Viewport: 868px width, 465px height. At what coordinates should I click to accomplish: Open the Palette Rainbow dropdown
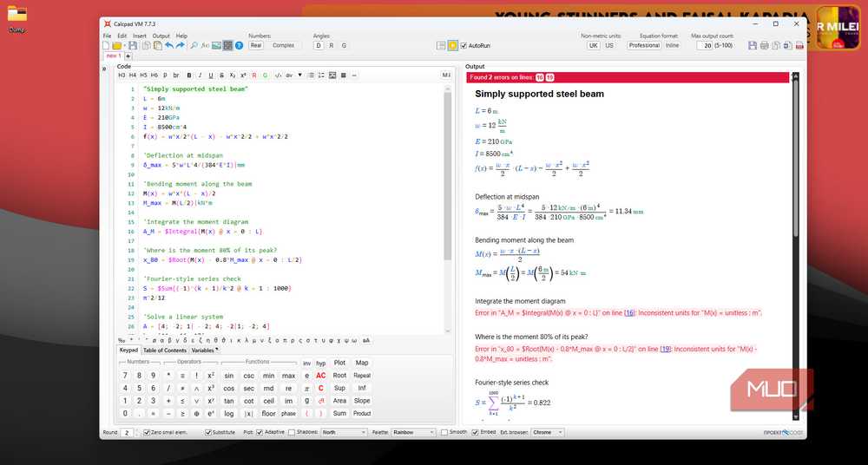tap(413, 432)
